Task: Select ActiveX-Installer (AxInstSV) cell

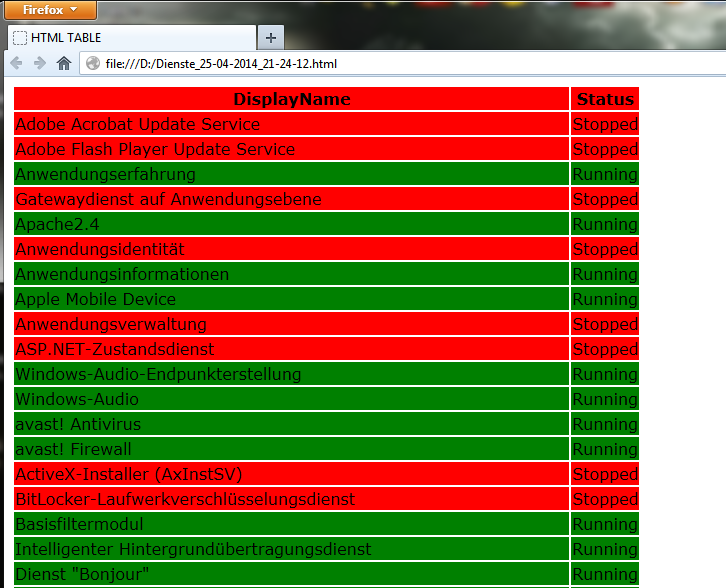Action: (291, 474)
